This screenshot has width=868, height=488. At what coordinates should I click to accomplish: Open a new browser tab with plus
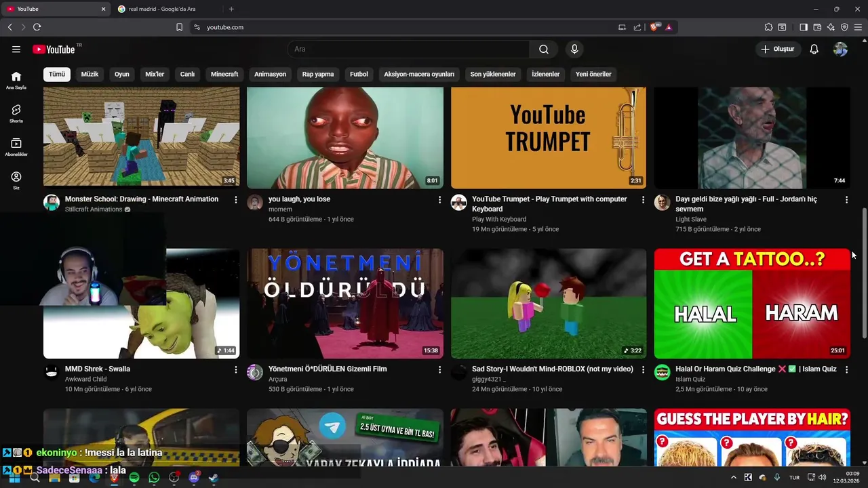(x=231, y=9)
